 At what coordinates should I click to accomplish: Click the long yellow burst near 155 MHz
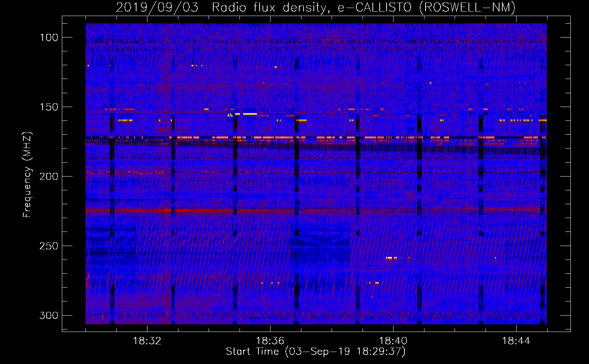[250, 114]
